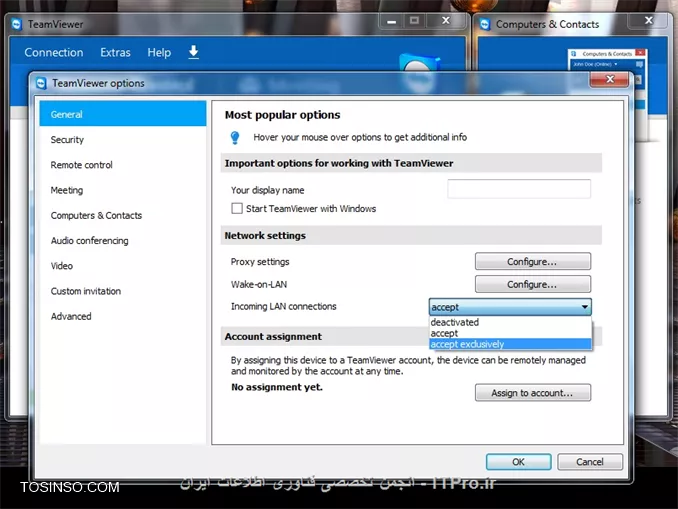Screen dimensions: 678x509
Task: Close the Computers & Contacts window
Action: [649, 20]
